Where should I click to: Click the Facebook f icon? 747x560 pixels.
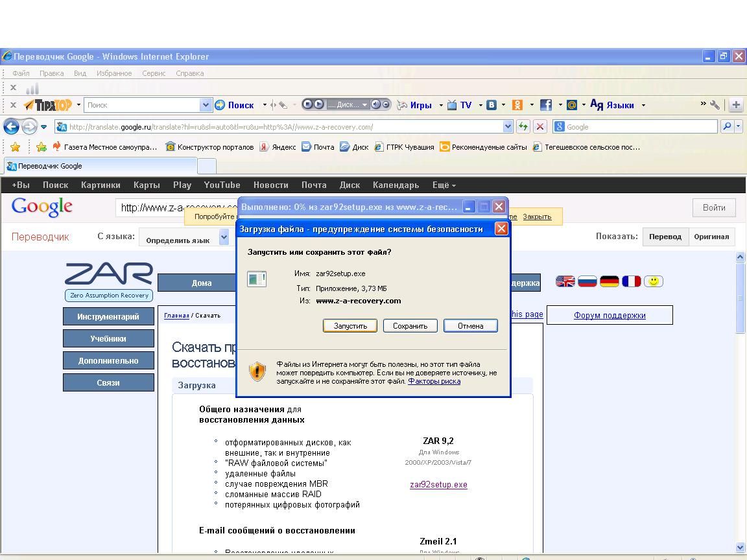(x=546, y=105)
